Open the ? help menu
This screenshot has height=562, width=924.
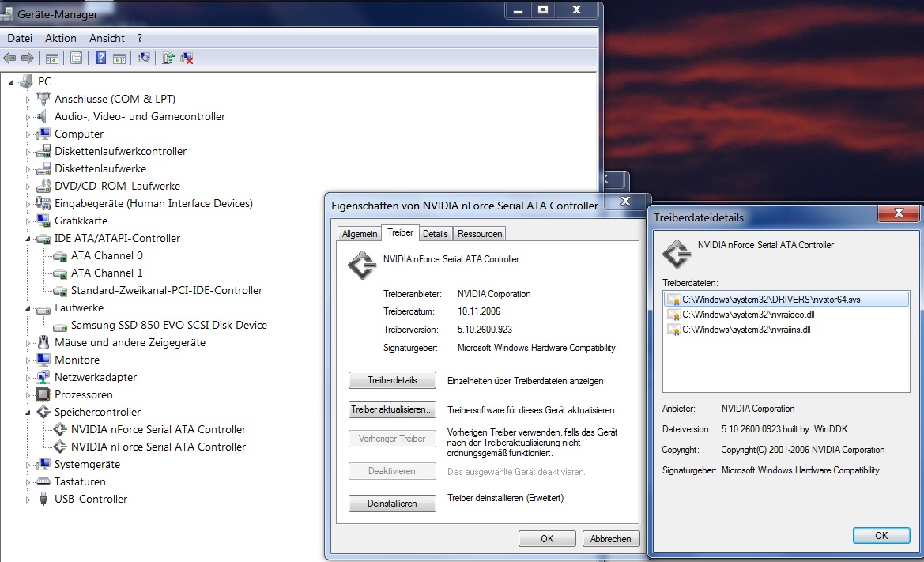point(140,38)
